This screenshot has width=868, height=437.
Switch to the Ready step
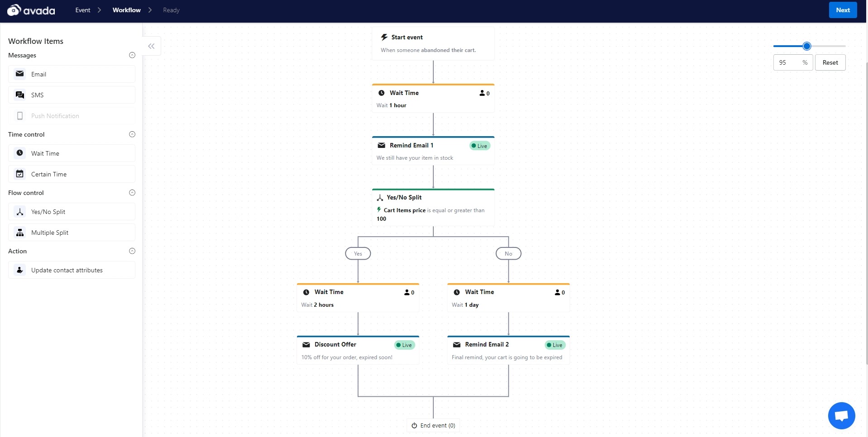tap(171, 10)
